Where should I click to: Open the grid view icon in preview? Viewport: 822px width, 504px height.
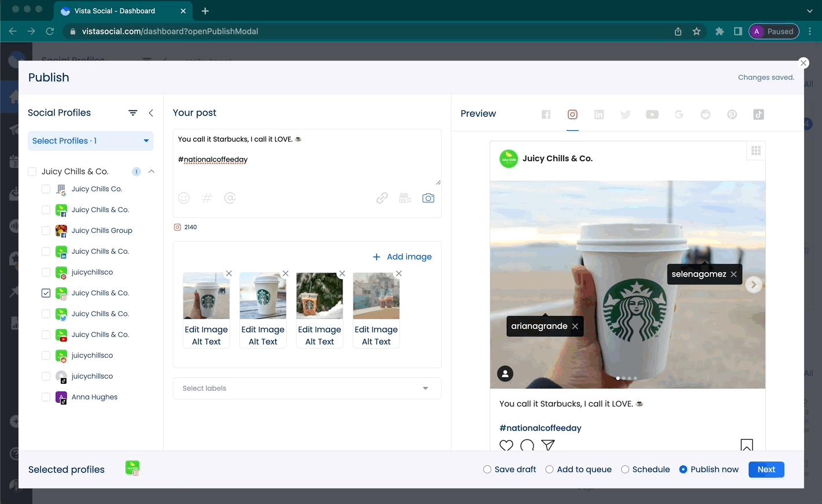[x=756, y=151]
